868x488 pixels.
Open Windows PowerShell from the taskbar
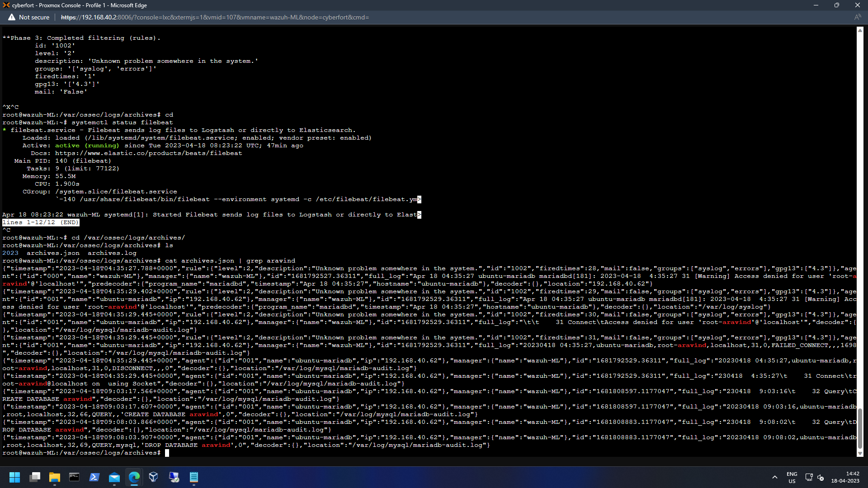(94, 477)
